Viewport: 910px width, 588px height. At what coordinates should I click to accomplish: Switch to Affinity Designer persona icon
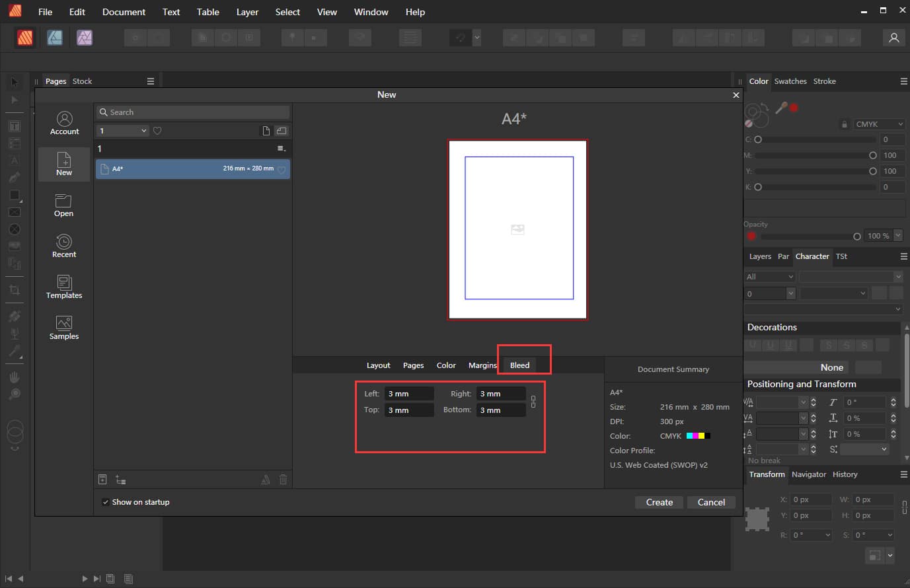coord(55,38)
